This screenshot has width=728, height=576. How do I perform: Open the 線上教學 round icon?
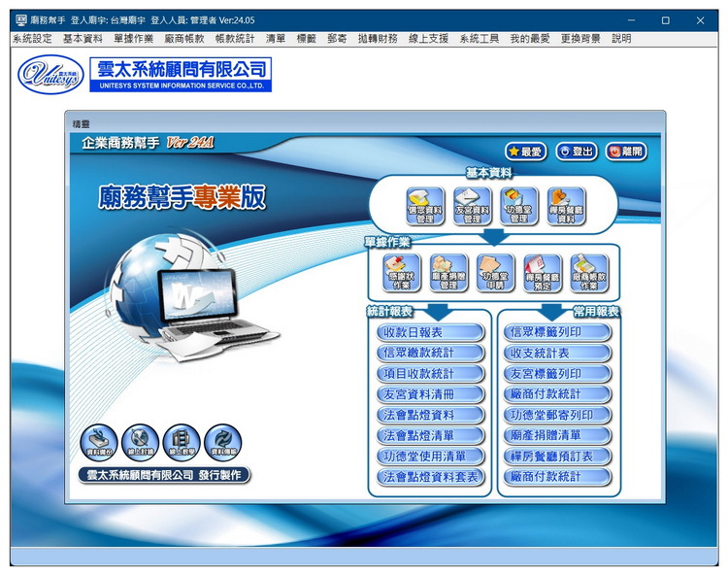tap(182, 442)
